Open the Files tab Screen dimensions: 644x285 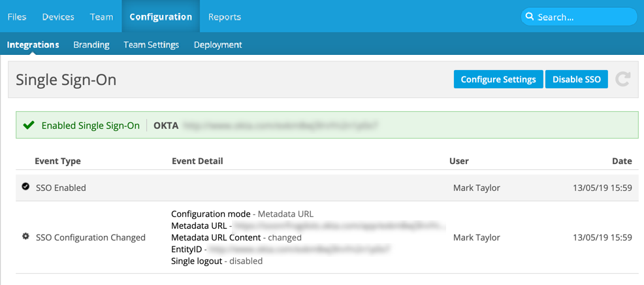click(x=17, y=17)
